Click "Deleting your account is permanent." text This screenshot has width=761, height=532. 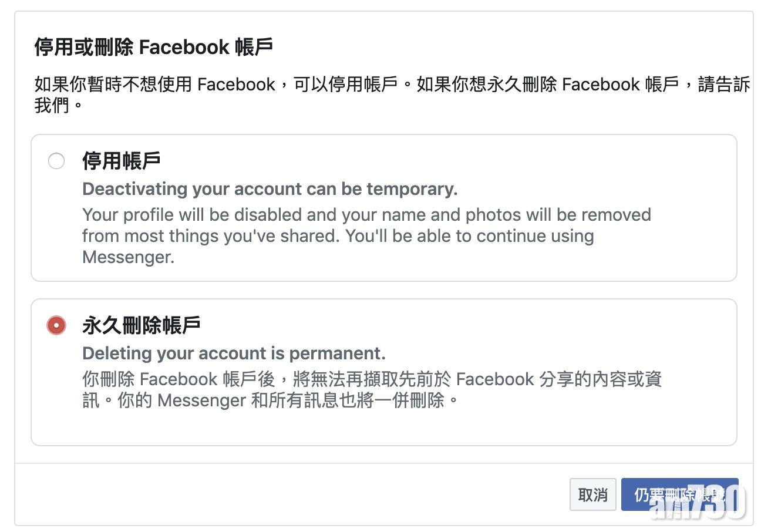[x=234, y=353]
